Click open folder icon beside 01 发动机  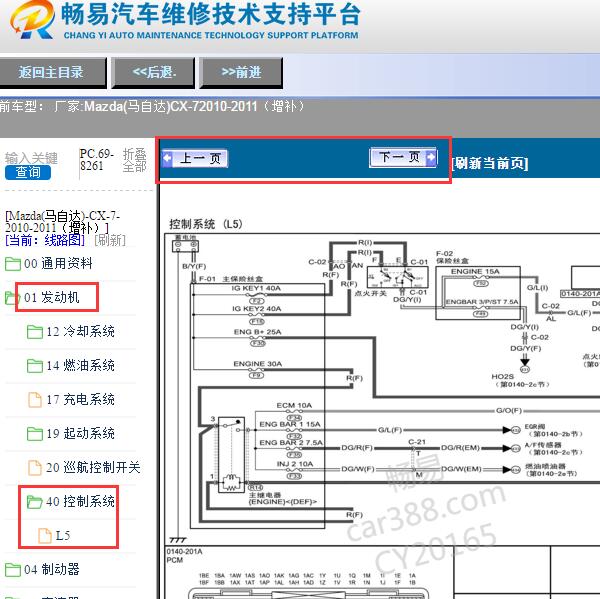coord(12,298)
